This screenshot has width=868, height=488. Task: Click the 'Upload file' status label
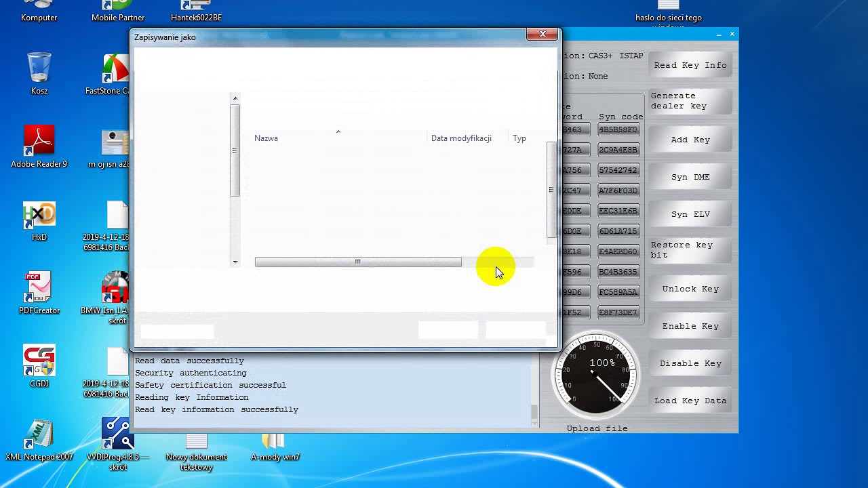[597, 428]
